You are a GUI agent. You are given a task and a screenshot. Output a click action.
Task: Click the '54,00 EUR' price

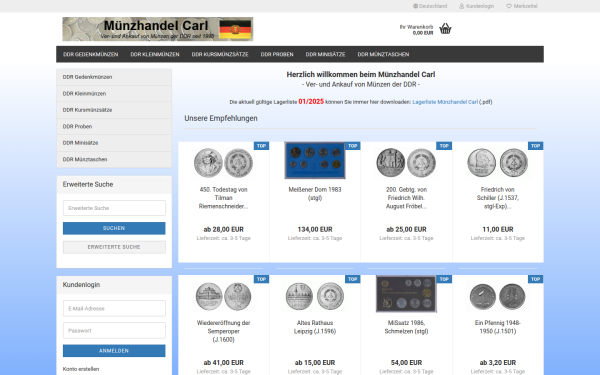[406, 362]
